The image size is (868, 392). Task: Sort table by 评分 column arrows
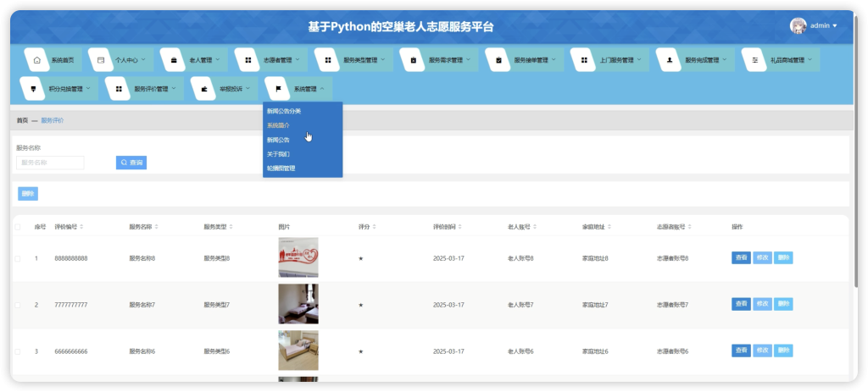pos(374,227)
